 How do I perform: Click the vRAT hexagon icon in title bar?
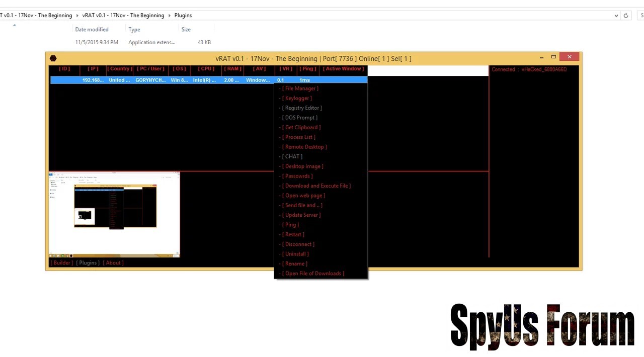point(53,59)
